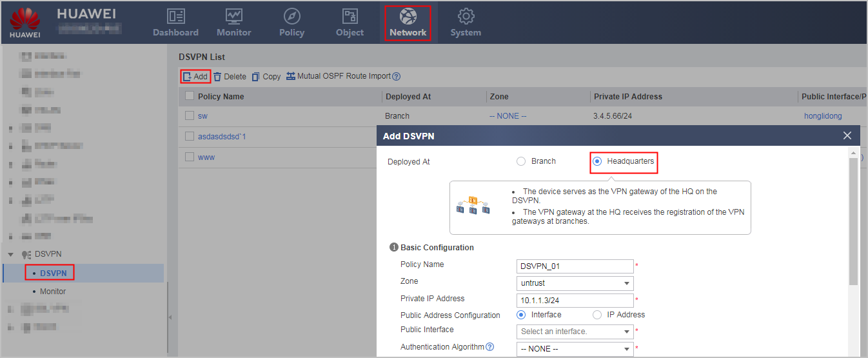Click the Mutual OSPF Route Import help icon

click(397, 76)
